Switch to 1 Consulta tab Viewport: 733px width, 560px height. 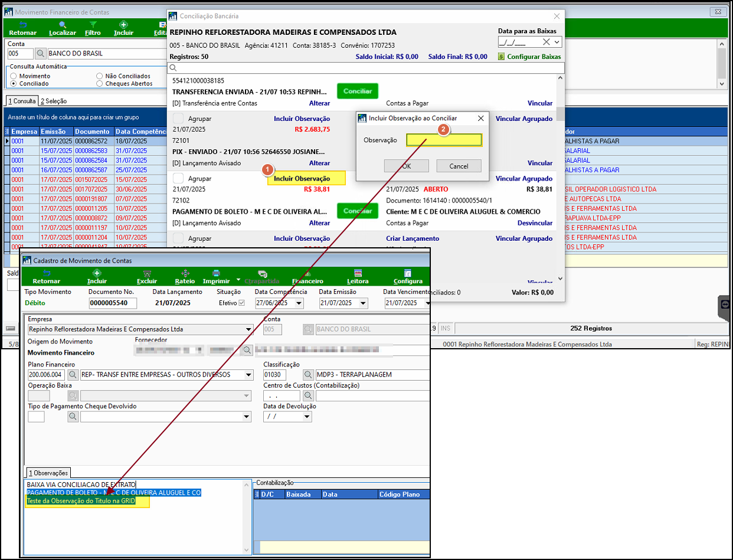22,101
